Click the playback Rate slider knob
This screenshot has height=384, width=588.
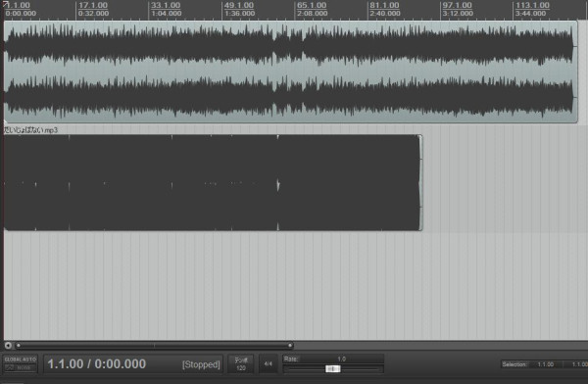(x=332, y=369)
